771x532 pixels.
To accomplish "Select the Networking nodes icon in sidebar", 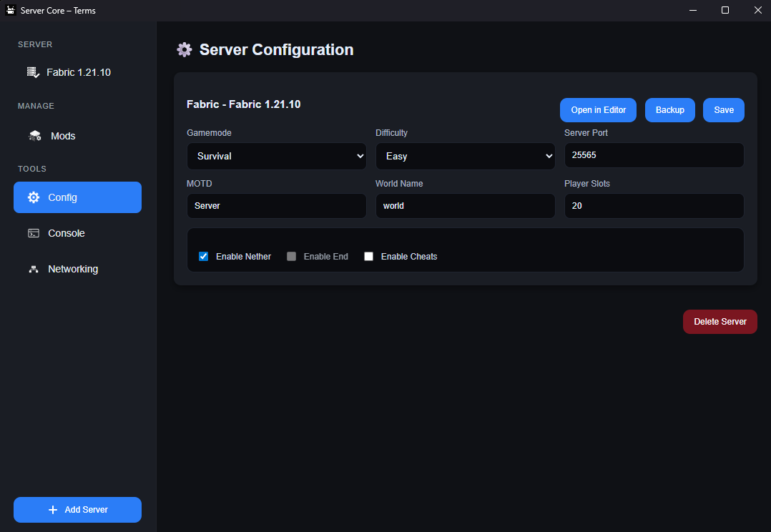I will click(x=33, y=269).
